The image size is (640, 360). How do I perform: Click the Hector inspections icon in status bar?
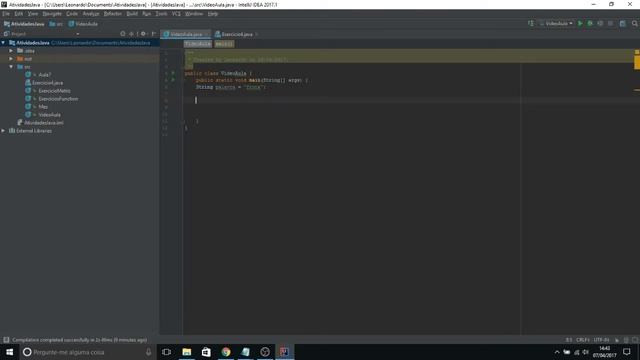626,340
